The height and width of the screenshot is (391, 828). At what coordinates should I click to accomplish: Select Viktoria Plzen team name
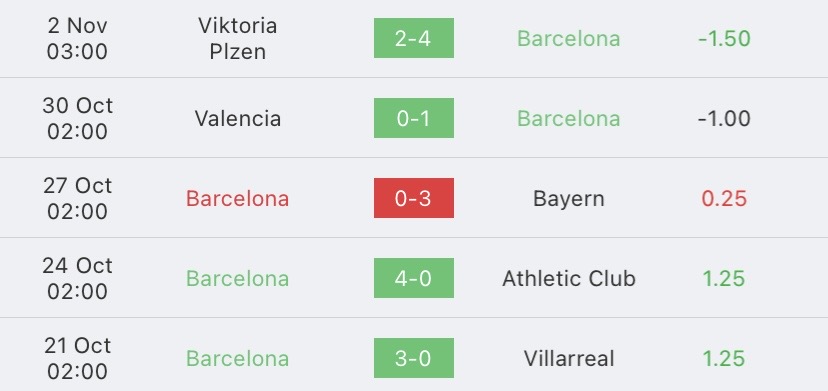coord(238,39)
